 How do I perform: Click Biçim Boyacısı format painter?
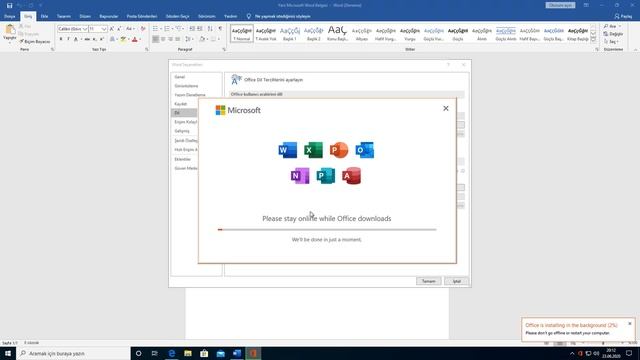pos(34,42)
